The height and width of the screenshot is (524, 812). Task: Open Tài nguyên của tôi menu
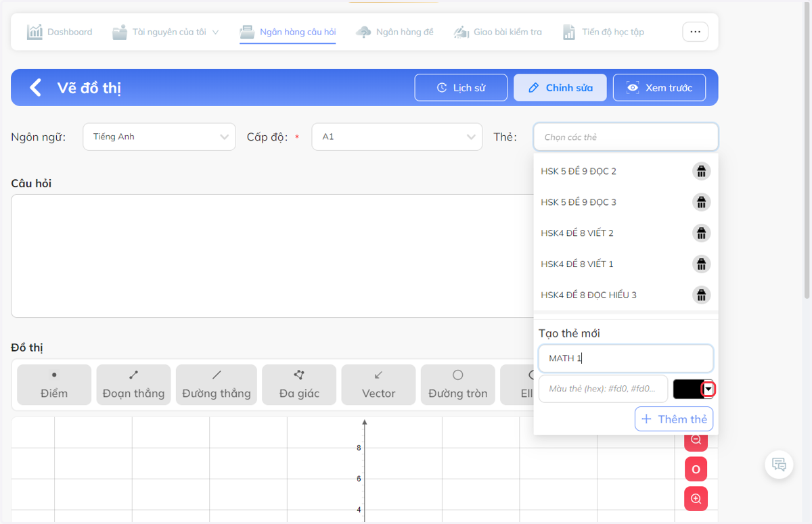point(166,32)
